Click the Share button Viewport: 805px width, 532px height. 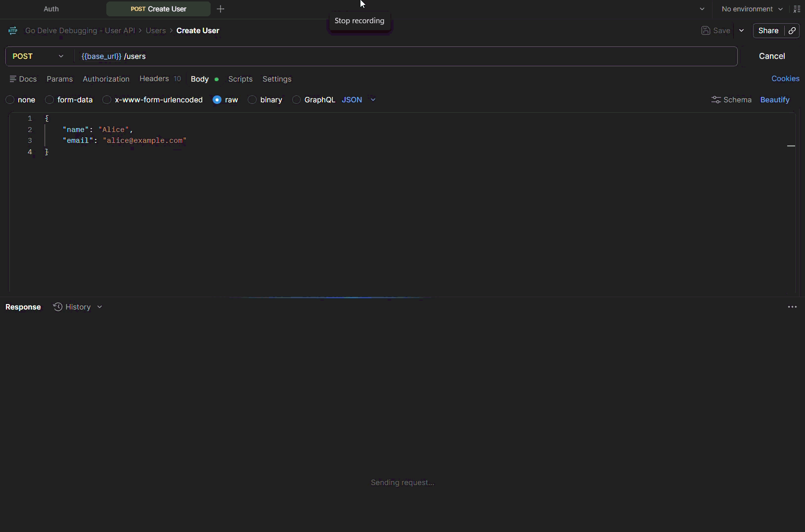tap(768, 31)
